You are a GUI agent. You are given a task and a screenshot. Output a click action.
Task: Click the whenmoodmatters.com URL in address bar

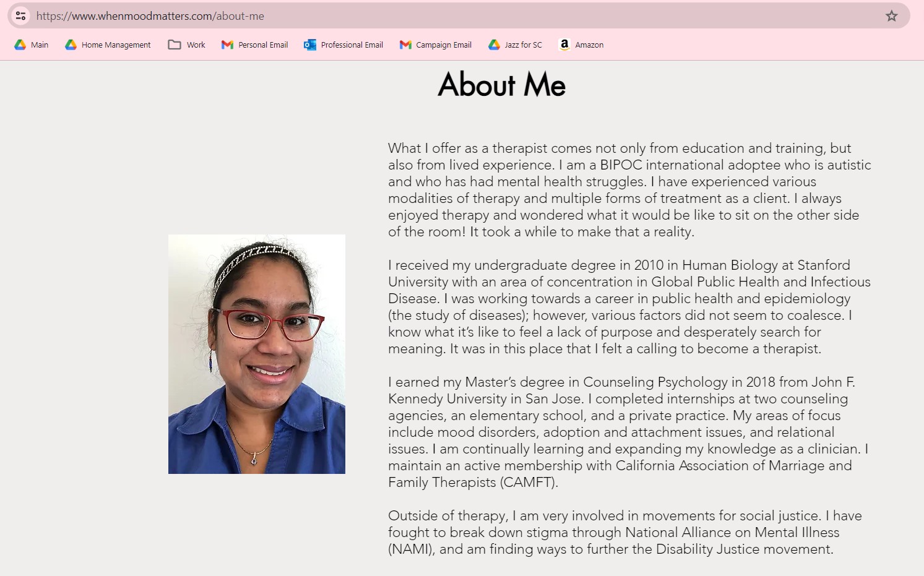pyautogui.click(x=150, y=16)
